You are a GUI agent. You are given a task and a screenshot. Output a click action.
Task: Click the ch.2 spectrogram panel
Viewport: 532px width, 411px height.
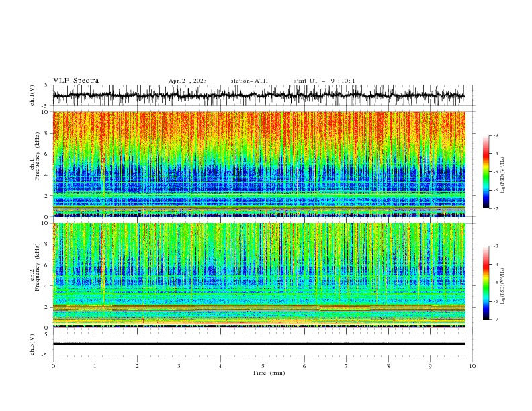(259, 275)
